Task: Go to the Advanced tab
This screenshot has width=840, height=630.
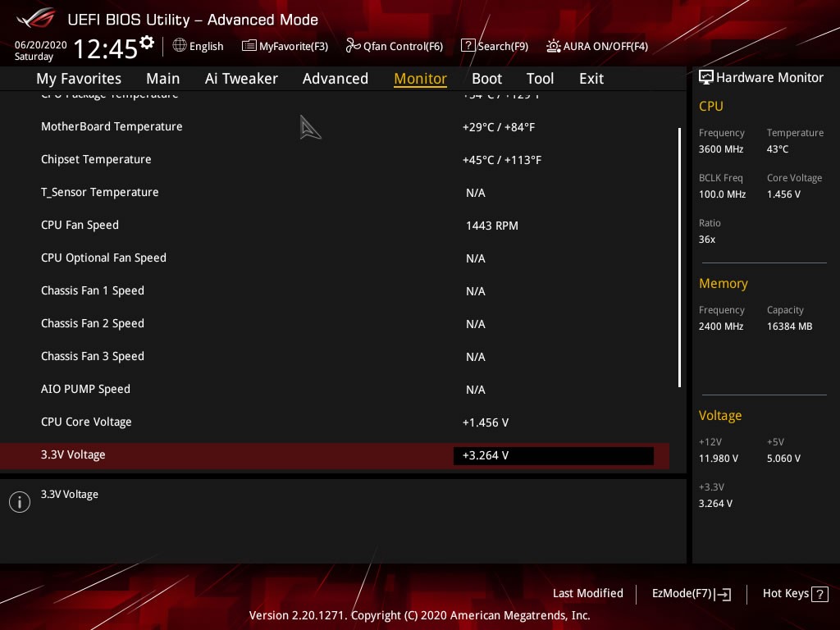Action: [x=336, y=79]
